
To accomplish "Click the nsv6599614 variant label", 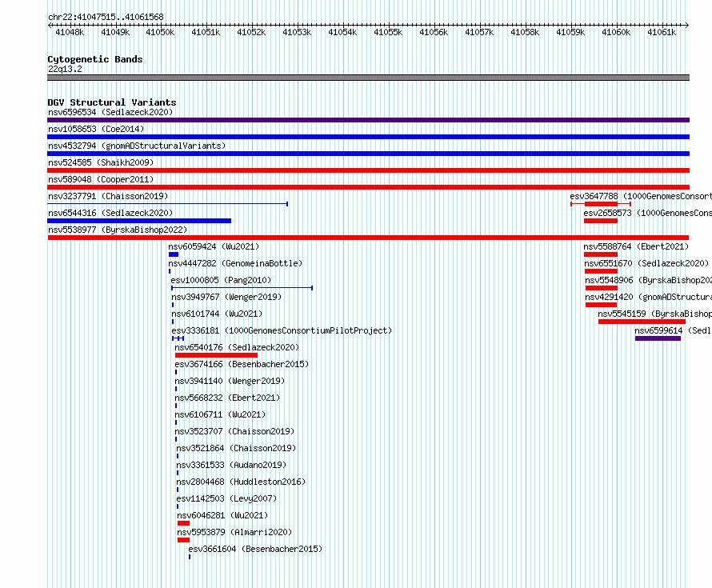I will pos(674,330).
